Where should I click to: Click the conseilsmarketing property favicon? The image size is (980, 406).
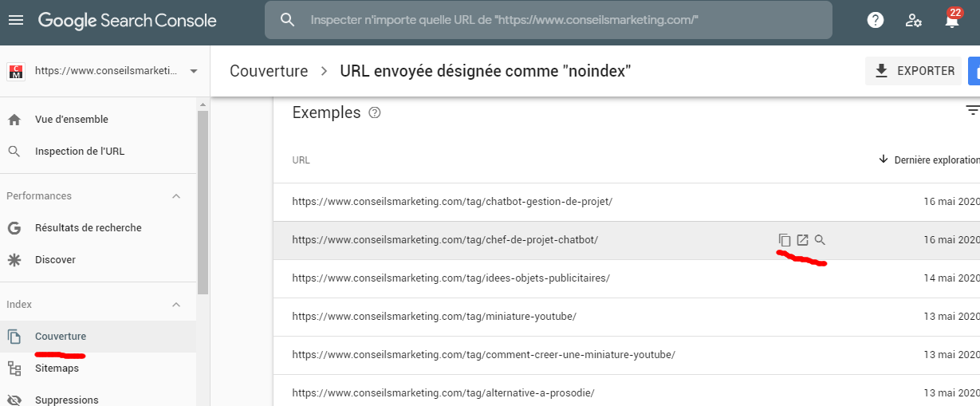(x=15, y=72)
